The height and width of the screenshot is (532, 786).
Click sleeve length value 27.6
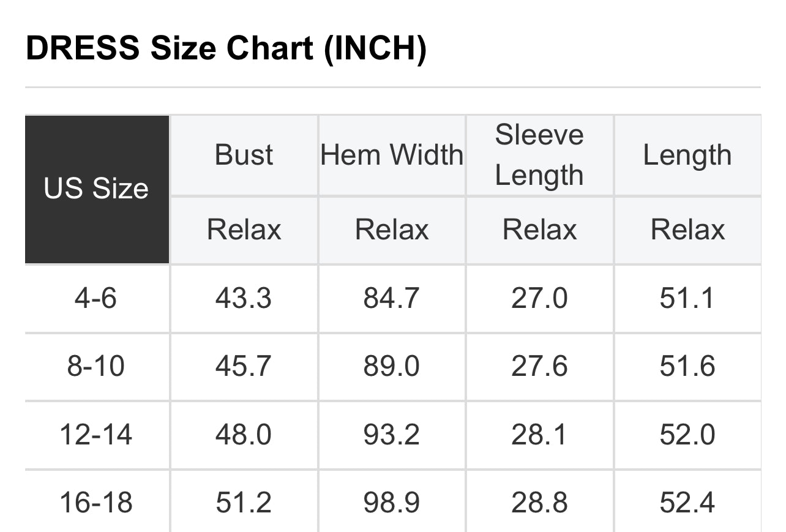(539, 367)
